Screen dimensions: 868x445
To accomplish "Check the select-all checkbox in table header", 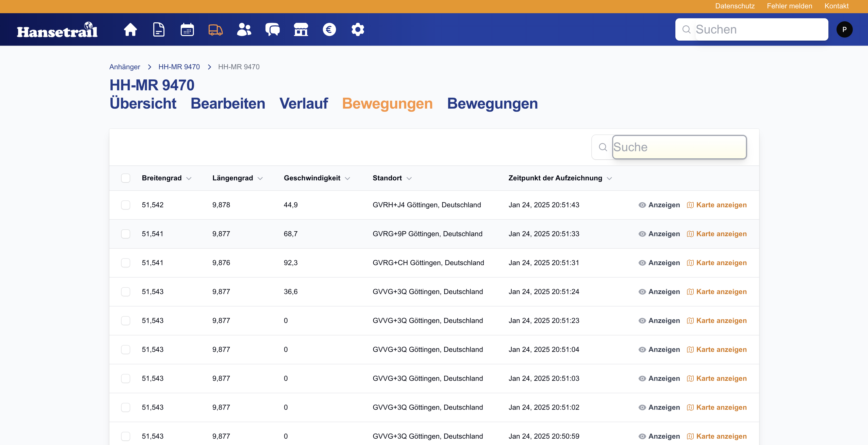I will (126, 178).
